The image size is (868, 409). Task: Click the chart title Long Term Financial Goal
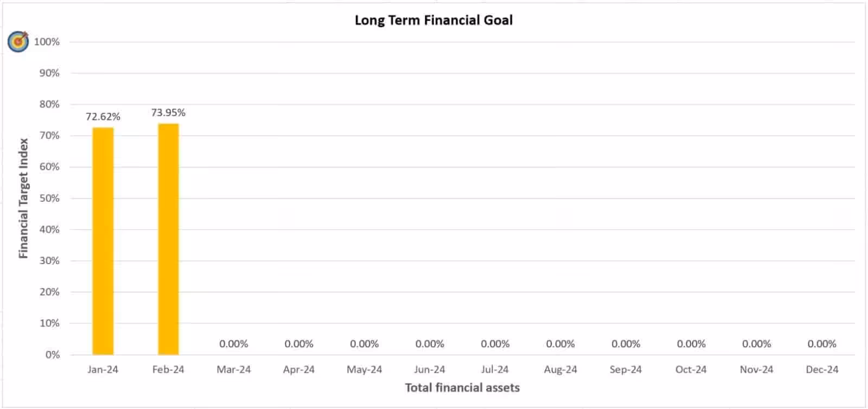[x=433, y=21]
